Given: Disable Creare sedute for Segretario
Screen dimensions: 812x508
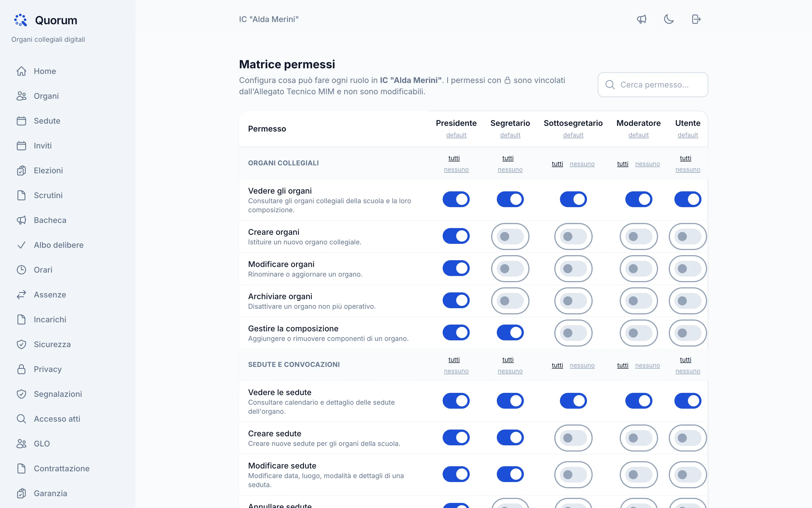Looking at the screenshot, I should 510,437.
